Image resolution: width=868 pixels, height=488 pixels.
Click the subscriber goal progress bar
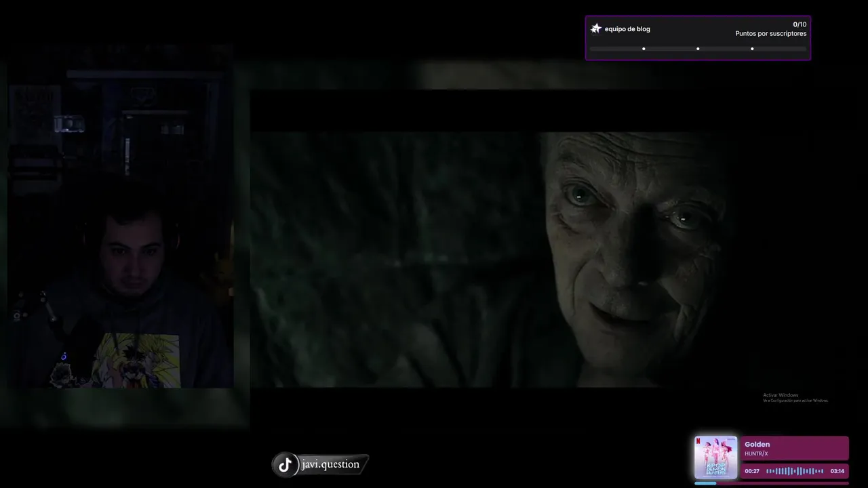point(698,49)
